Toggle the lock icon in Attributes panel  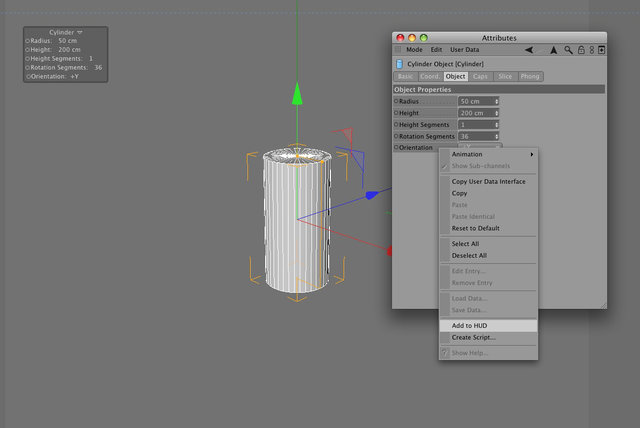[x=581, y=50]
